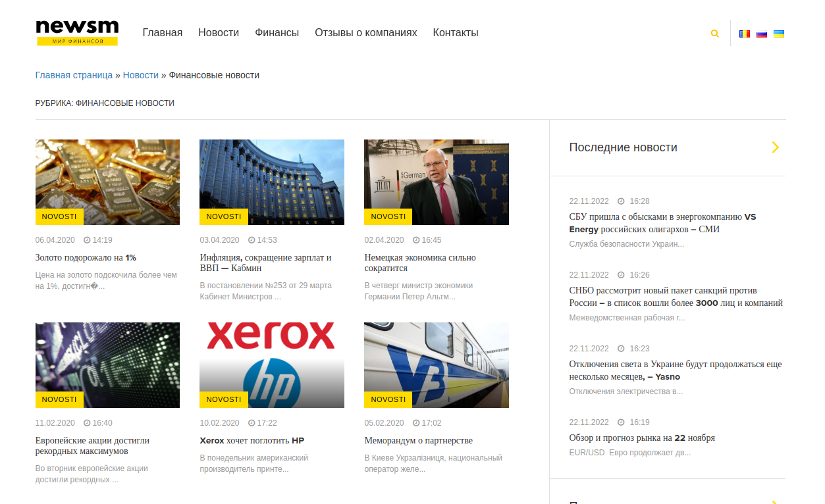Expand Последние новости with the yellow chevron
The width and height of the screenshot is (825, 504).
point(775,147)
